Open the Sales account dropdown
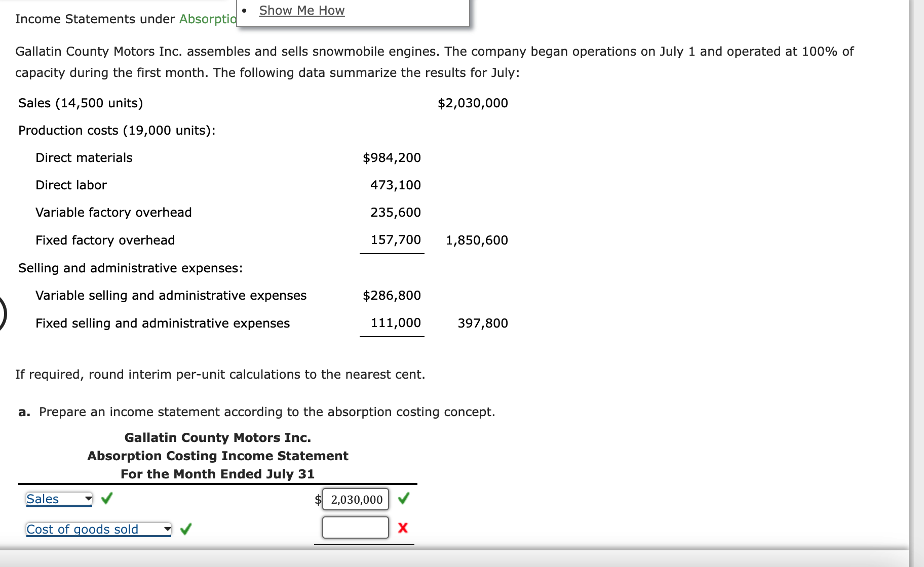 click(59, 499)
